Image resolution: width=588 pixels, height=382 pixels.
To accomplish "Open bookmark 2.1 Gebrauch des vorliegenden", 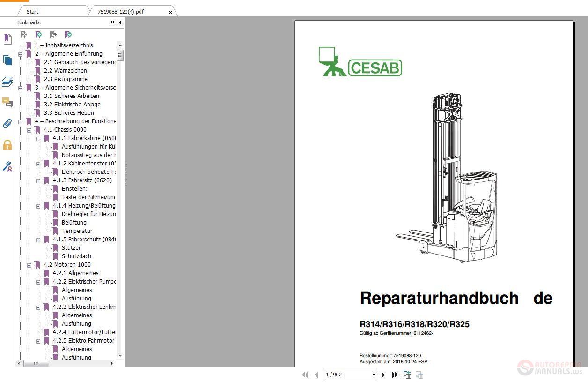I will (80, 62).
